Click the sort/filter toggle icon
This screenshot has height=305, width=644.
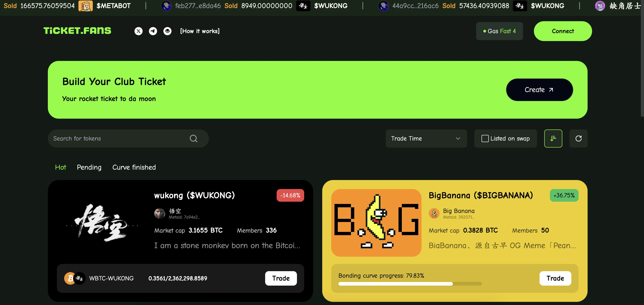(554, 138)
